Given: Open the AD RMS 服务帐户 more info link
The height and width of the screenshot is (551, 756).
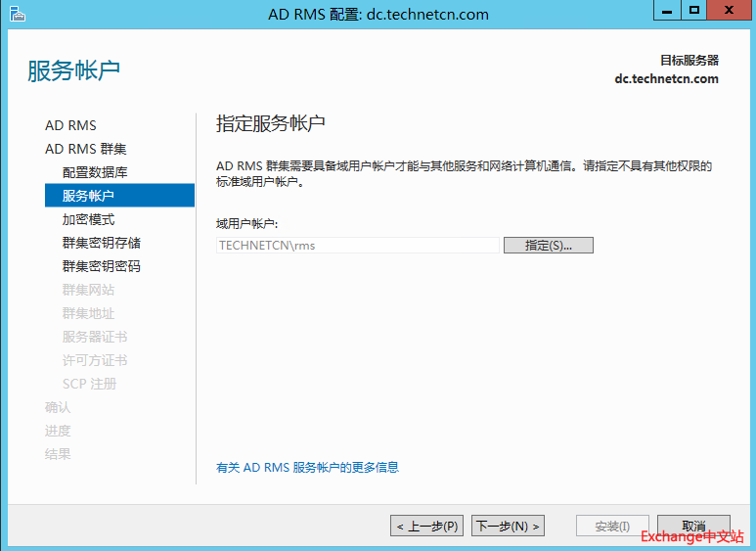Looking at the screenshot, I should point(307,468).
